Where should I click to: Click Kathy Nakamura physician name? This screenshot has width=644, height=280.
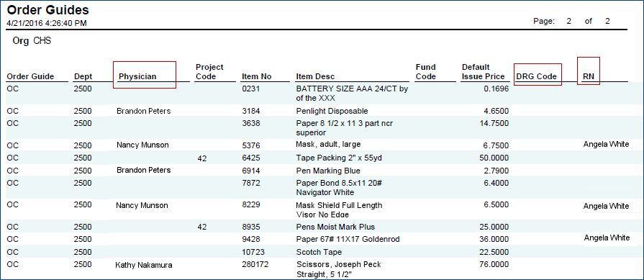(x=144, y=265)
